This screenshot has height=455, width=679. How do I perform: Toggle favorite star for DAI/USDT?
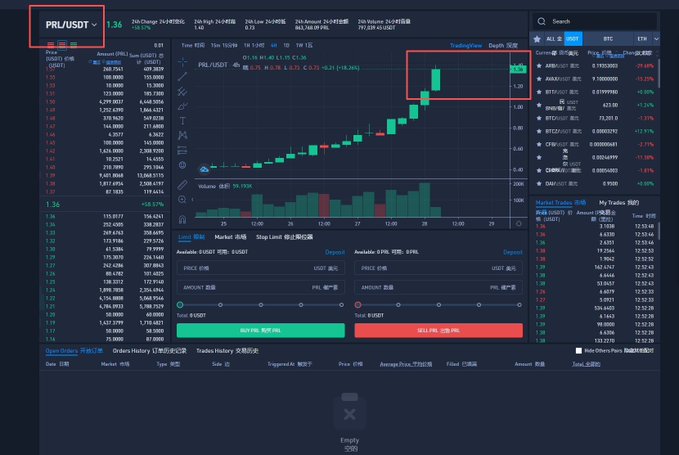(539, 184)
